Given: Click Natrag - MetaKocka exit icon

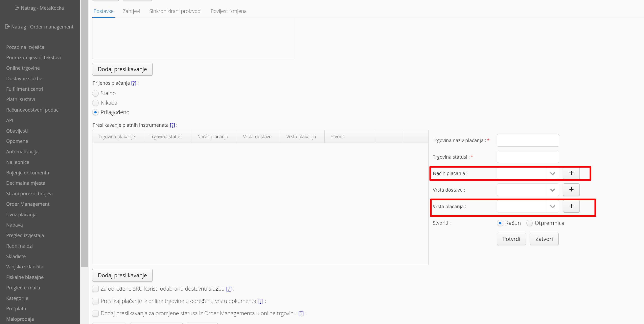Looking at the screenshot, I should click(17, 8).
